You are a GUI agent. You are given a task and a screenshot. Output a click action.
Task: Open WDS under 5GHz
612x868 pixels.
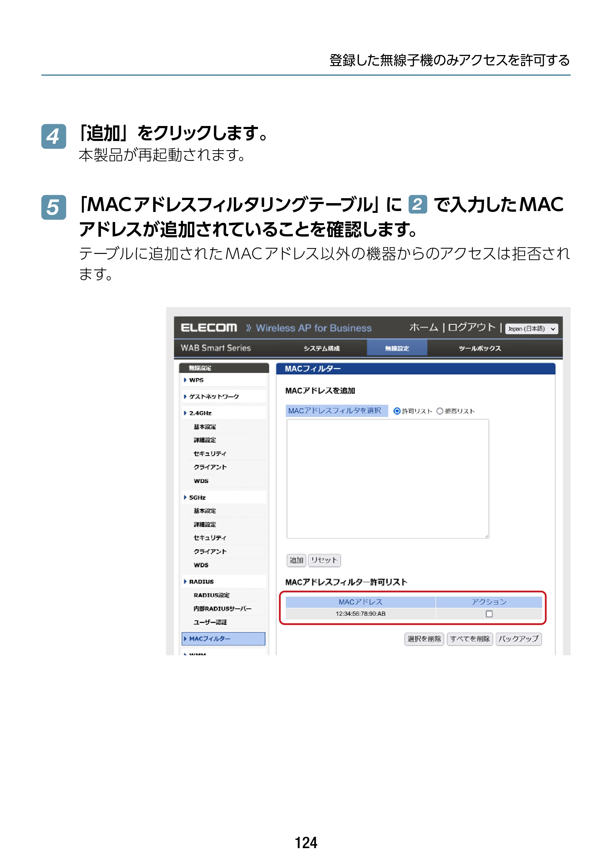pyautogui.click(x=201, y=565)
